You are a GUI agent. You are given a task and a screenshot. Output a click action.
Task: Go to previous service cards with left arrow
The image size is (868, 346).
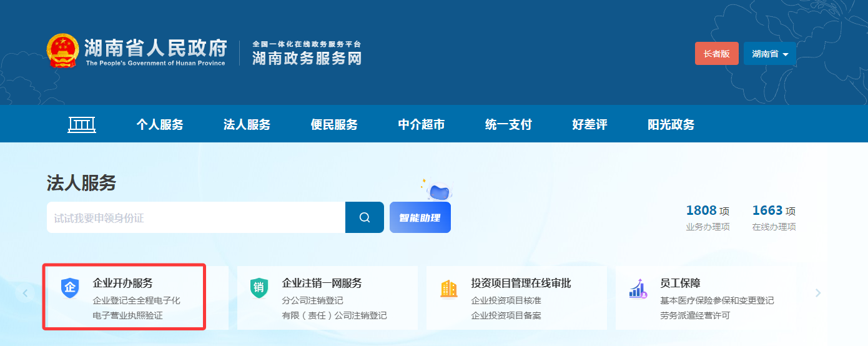(x=25, y=293)
